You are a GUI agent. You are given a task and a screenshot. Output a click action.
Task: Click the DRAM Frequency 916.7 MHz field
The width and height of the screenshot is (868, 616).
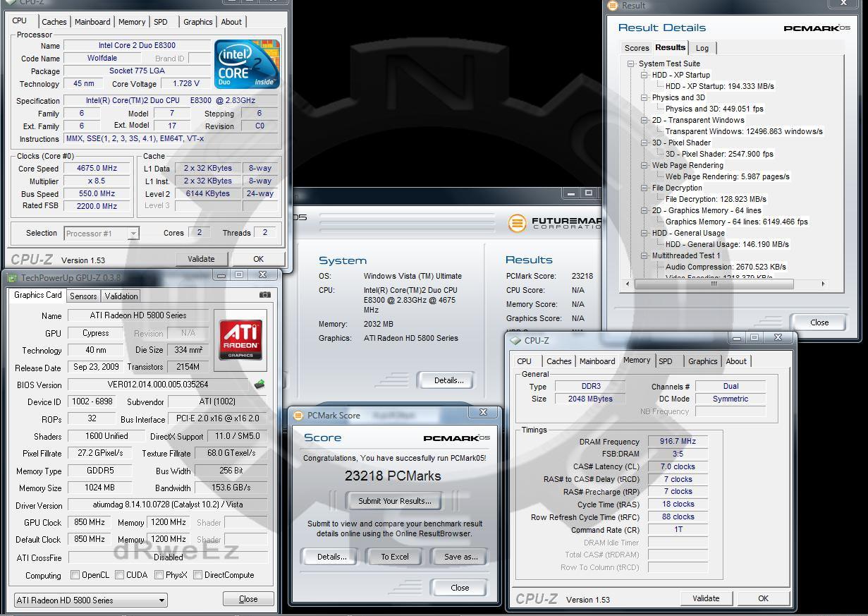tap(678, 442)
